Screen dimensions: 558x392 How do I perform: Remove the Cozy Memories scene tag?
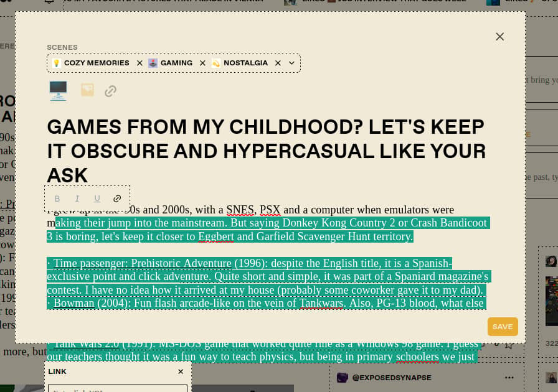[x=139, y=63]
